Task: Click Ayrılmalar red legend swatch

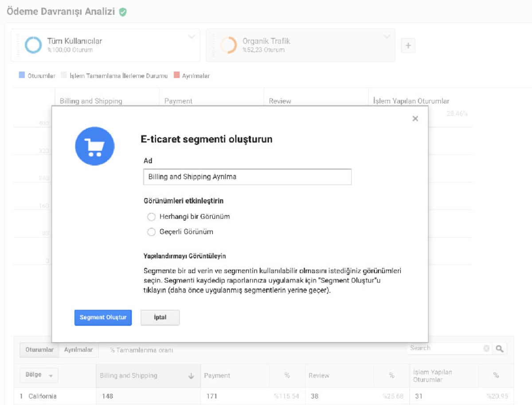Action: (x=177, y=75)
